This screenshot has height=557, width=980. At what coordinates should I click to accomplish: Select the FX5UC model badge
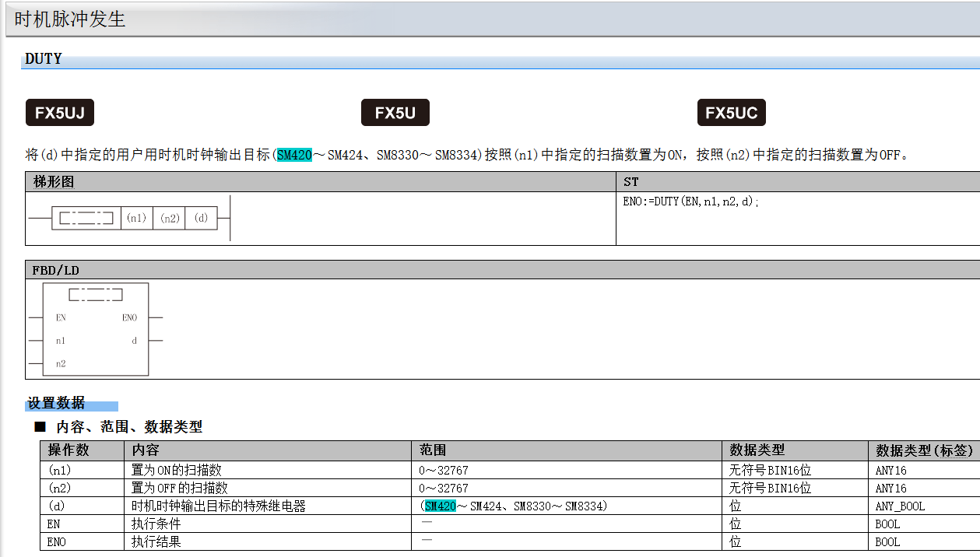coord(731,113)
